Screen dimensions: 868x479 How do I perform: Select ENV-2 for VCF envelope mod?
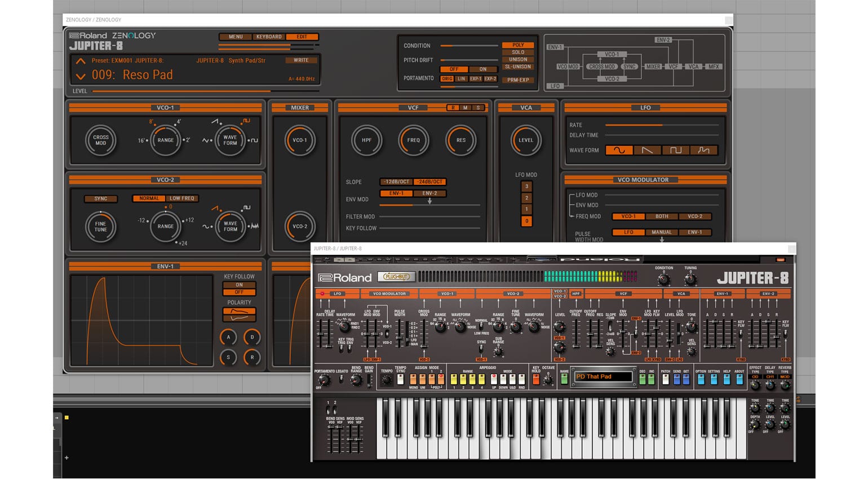tap(429, 193)
